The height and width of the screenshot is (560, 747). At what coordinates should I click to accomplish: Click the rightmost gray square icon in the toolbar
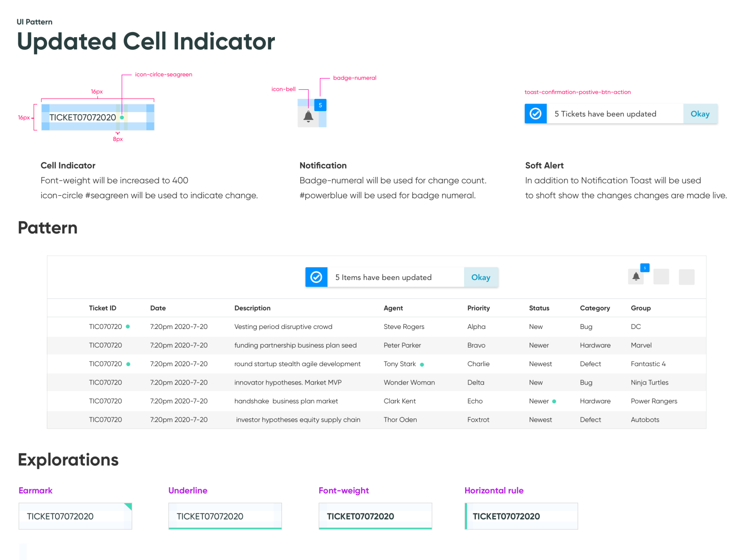pyautogui.click(x=686, y=277)
